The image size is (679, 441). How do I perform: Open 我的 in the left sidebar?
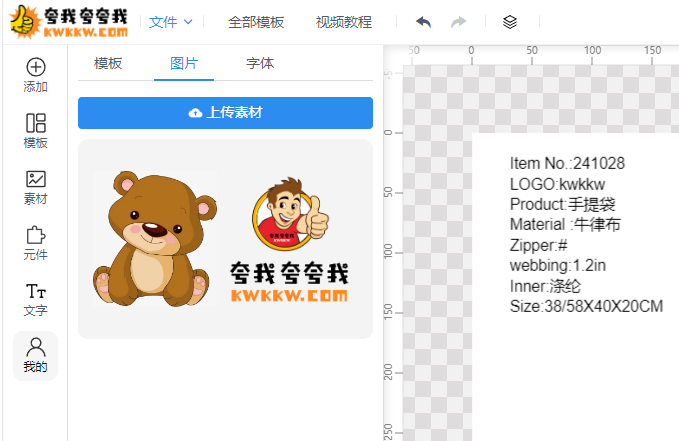(36, 356)
